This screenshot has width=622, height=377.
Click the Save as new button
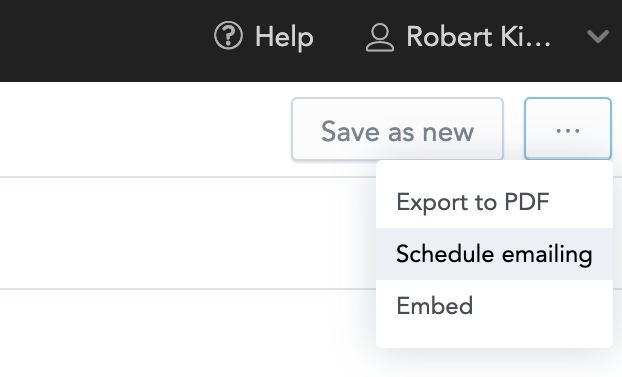(397, 129)
